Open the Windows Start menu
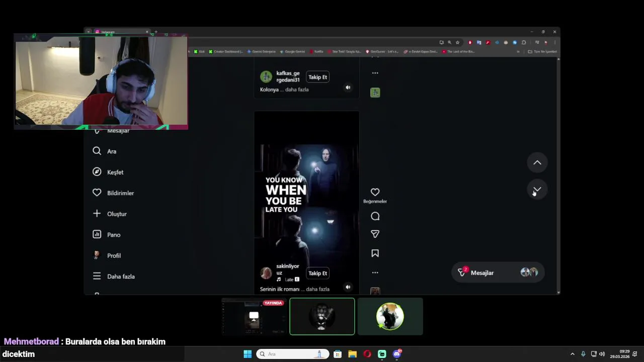The height and width of the screenshot is (362, 644). 248,354
